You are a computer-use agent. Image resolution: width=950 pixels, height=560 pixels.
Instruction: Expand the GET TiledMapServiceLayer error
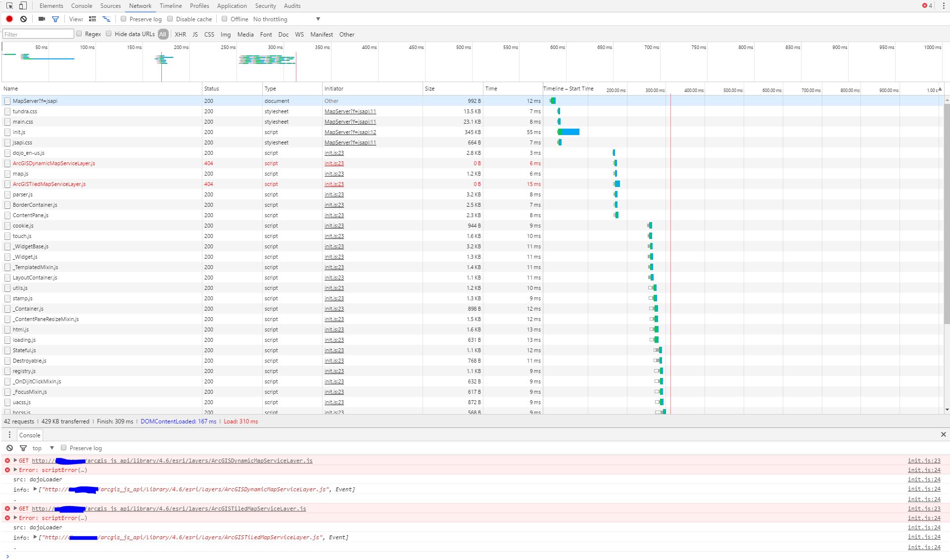pyautogui.click(x=15, y=508)
